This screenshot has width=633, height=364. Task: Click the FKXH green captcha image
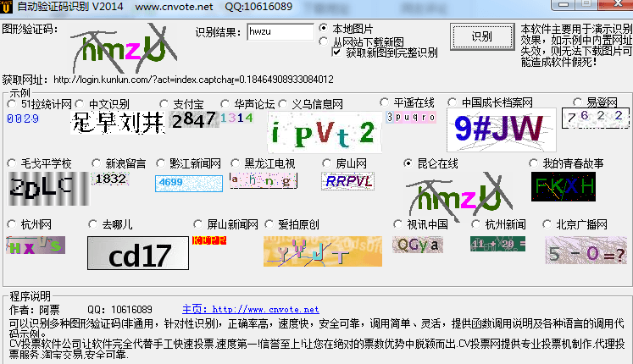(x=563, y=186)
